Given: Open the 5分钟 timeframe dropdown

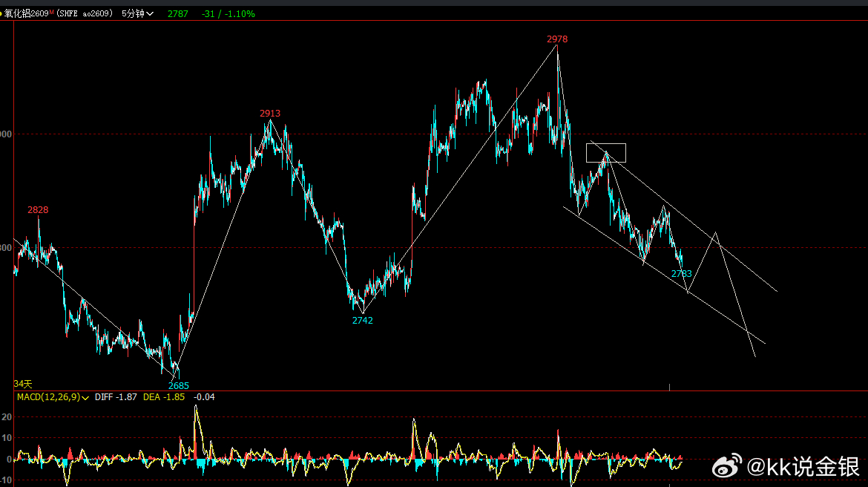Looking at the screenshot, I should click(x=137, y=13).
